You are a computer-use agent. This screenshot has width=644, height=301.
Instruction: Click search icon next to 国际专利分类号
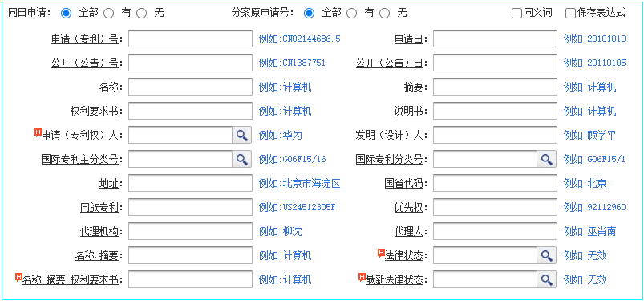tap(546, 159)
